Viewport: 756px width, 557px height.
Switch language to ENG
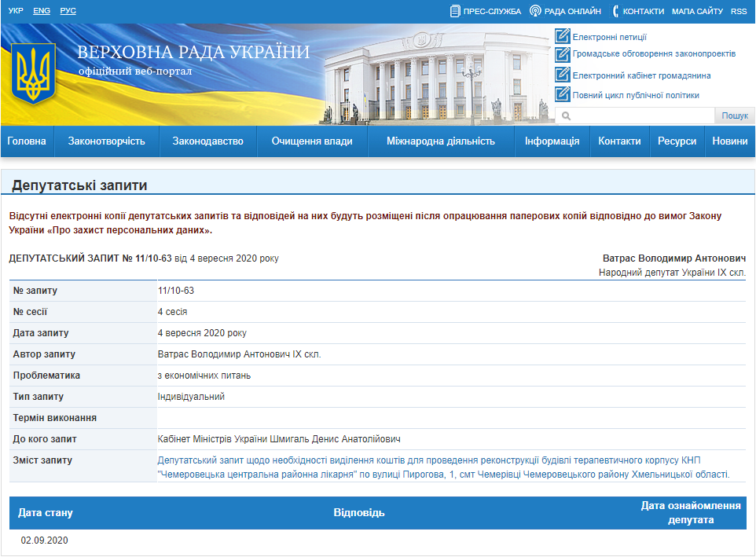click(42, 11)
